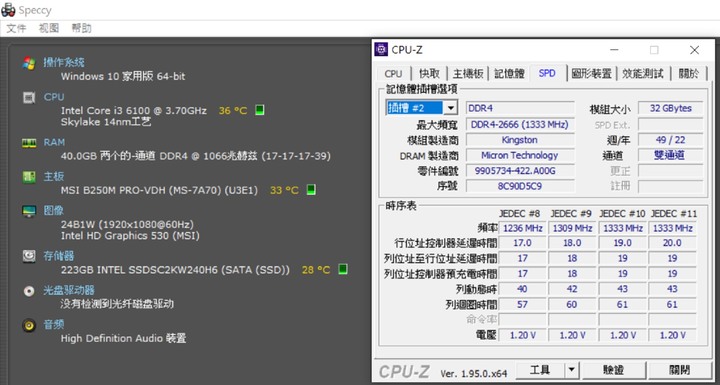
Task: Open the 文件 menu in Speccy
Action: 16,28
